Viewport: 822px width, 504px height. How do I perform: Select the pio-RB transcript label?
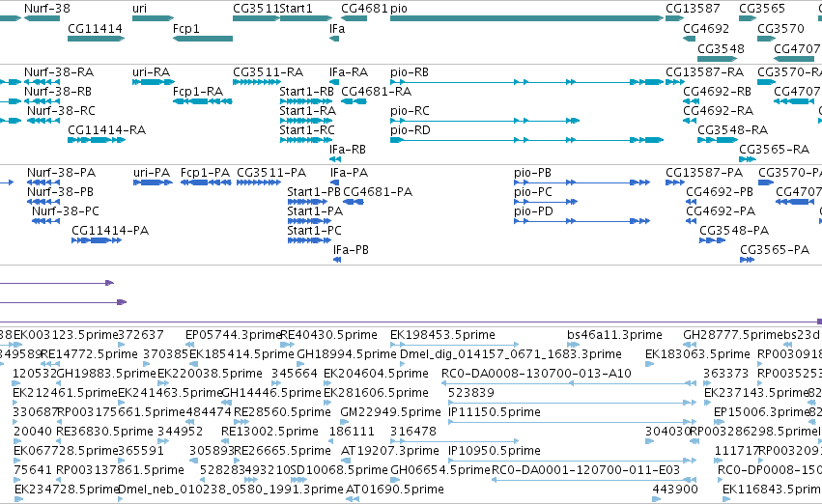(410, 72)
